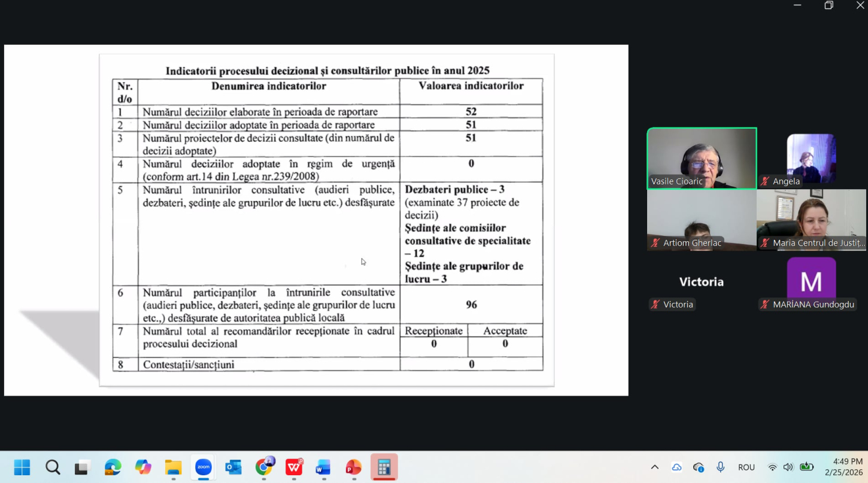The width and height of the screenshot is (868, 483).
Task: Launch Microsoft Edge from taskbar
Action: (113, 467)
